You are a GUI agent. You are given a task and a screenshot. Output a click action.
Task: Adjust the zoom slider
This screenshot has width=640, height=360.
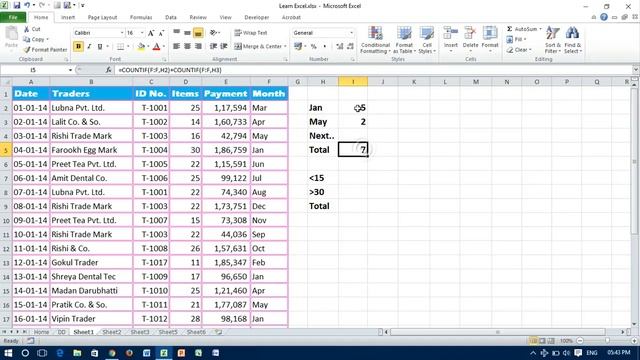(x=607, y=340)
